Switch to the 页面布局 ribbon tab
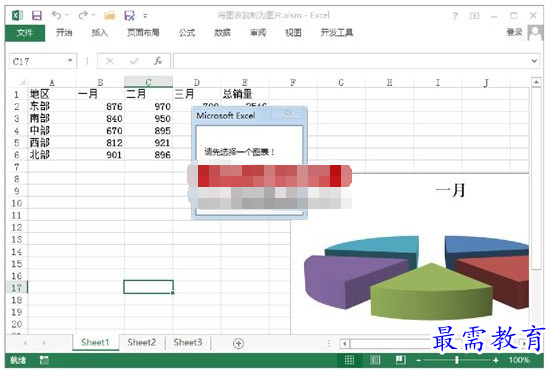This screenshot has width=554, height=370. [143, 33]
